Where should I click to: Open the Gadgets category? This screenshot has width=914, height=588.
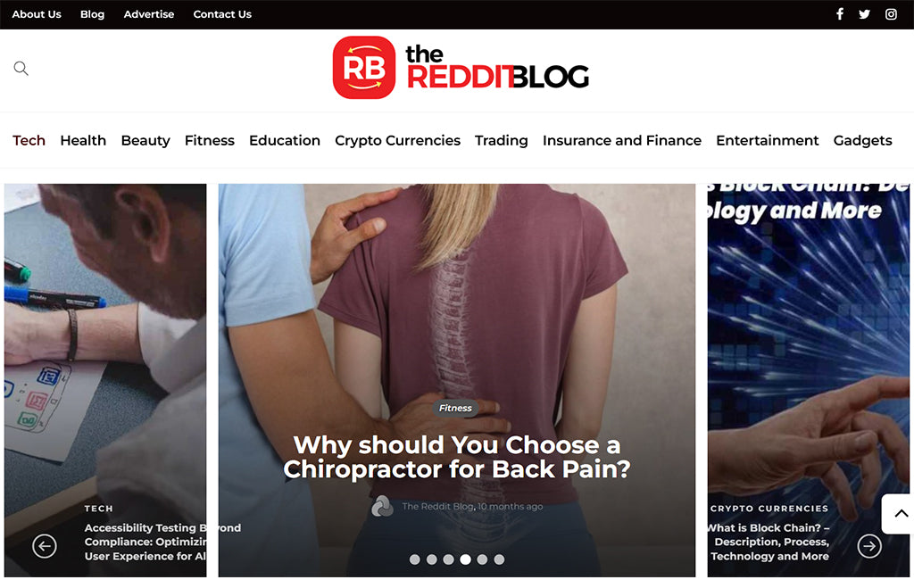[863, 140]
